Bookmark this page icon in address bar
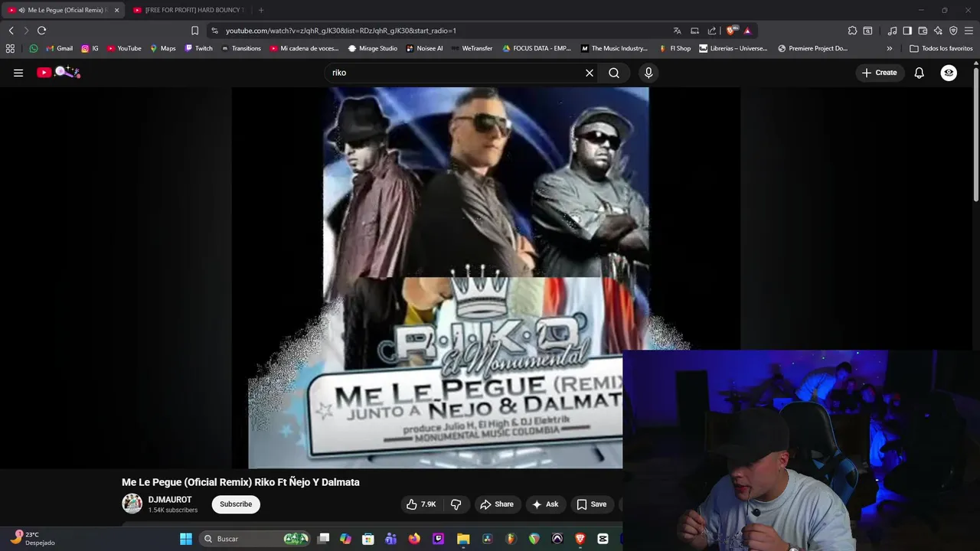980x551 pixels. click(x=194, y=31)
